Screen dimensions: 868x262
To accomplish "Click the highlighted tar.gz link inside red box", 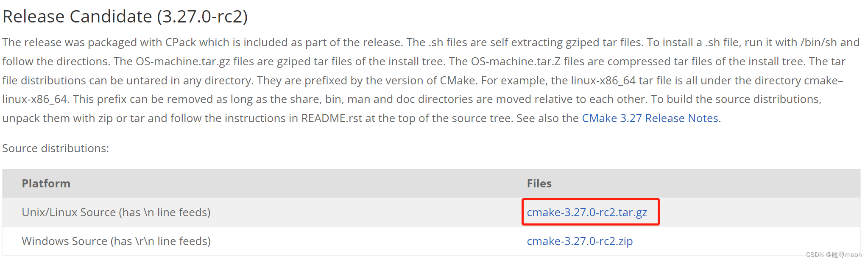I will (x=587, y=212).
